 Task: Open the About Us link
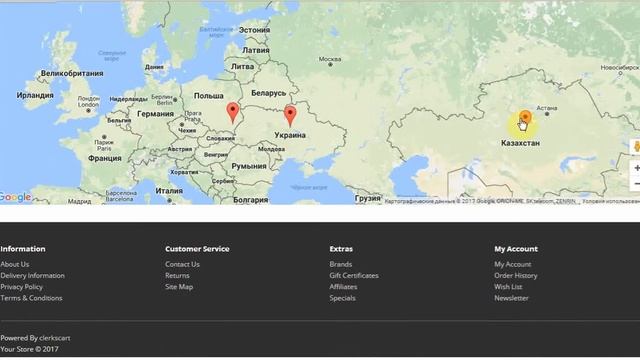(x=15, y=264)
